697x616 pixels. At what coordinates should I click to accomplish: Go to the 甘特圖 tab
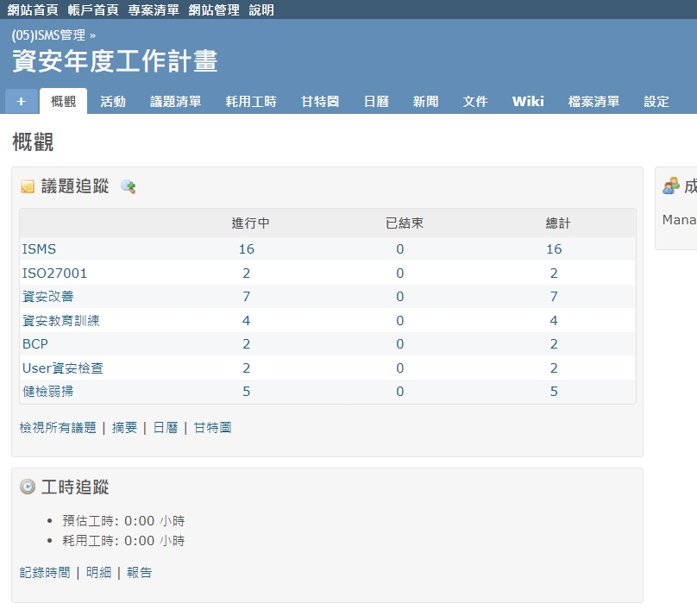(x=320, y=101)
